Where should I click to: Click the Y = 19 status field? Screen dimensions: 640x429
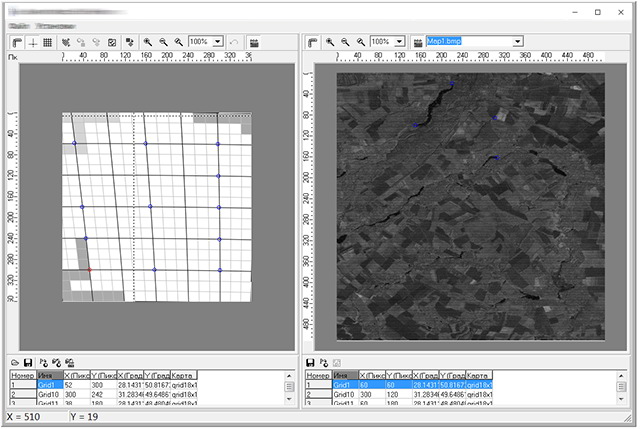[84, 417]
